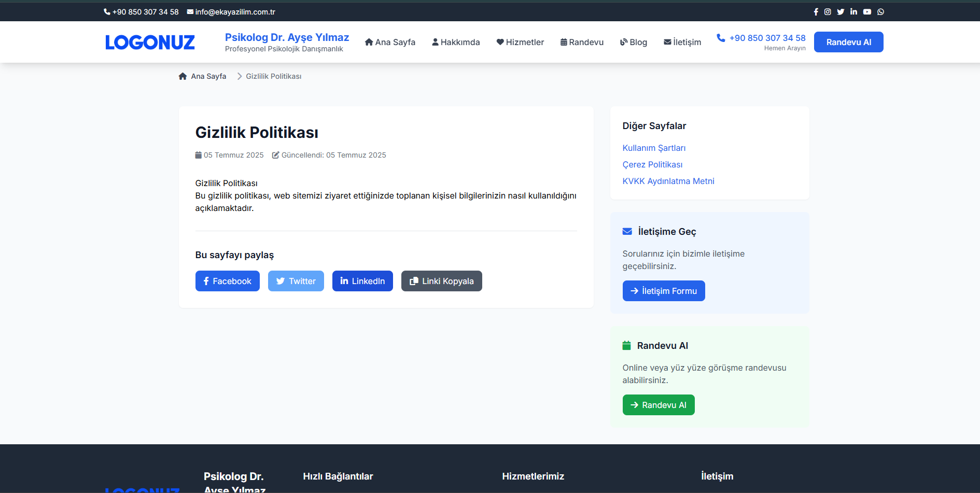Share page with Facebook button

(227, 281)
